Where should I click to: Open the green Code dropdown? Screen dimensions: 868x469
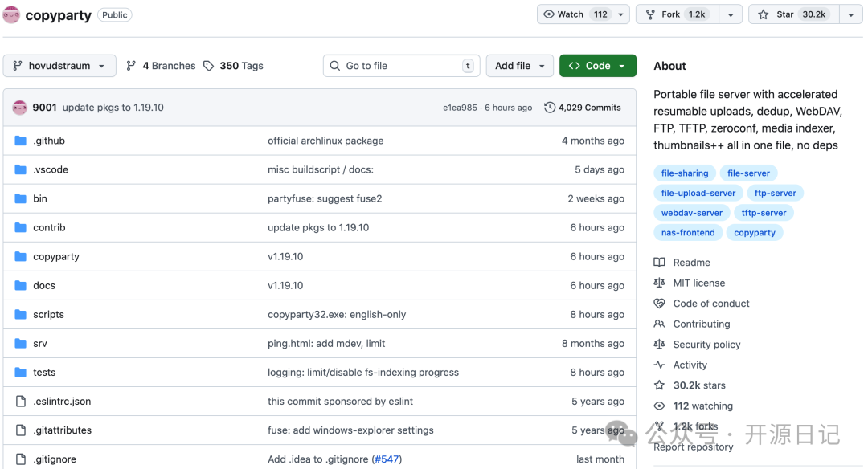tap(597, 66)
